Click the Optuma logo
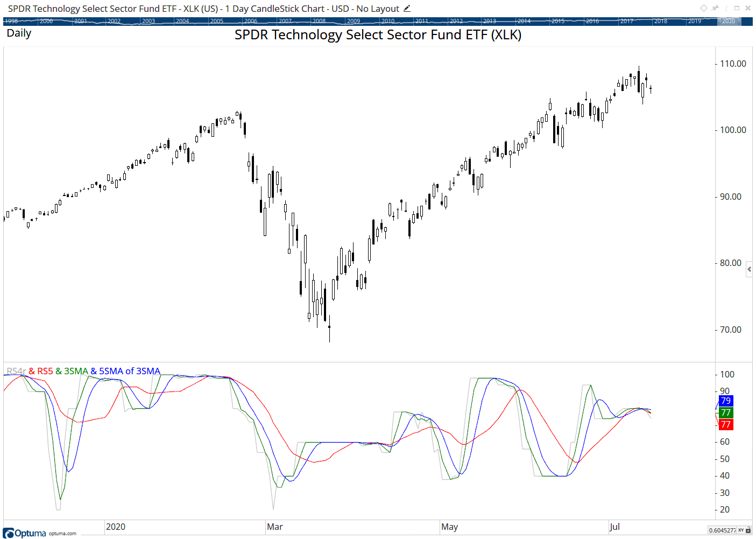Image resolution: width=756 pixels, height=539 pixels. (x=25, y=533)
